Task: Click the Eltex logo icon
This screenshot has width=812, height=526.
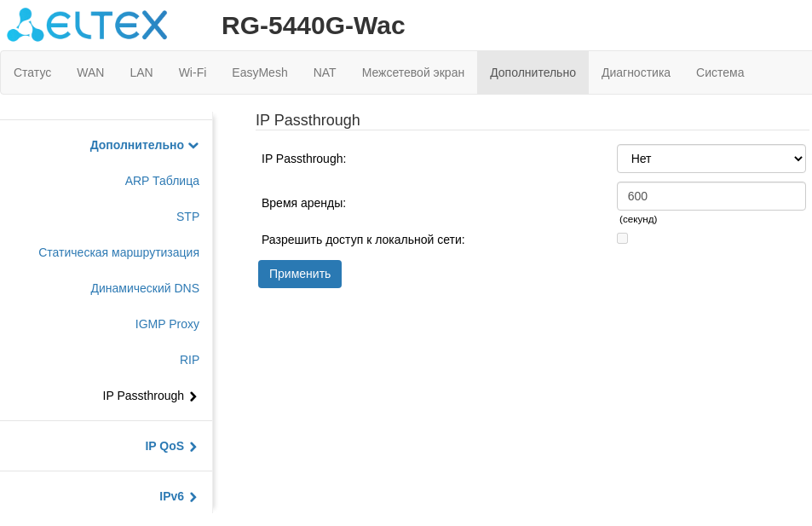Action: coord(26,26)
